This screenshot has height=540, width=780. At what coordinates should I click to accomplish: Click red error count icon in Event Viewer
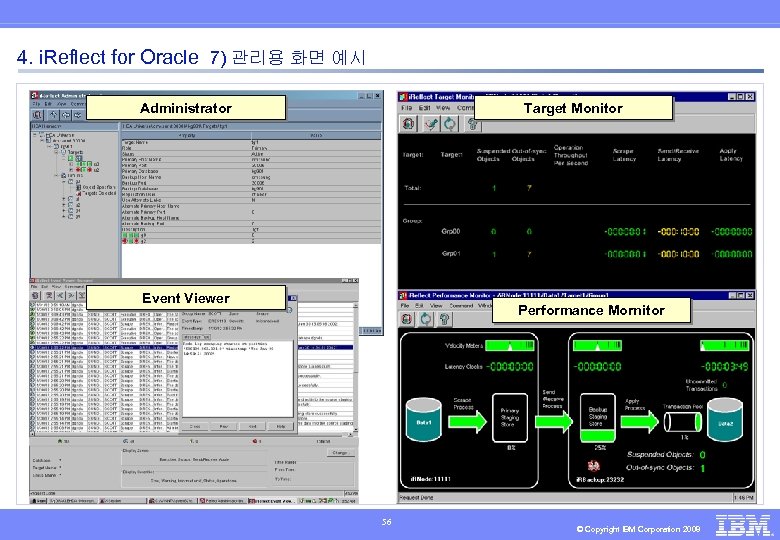coord(255,441)
